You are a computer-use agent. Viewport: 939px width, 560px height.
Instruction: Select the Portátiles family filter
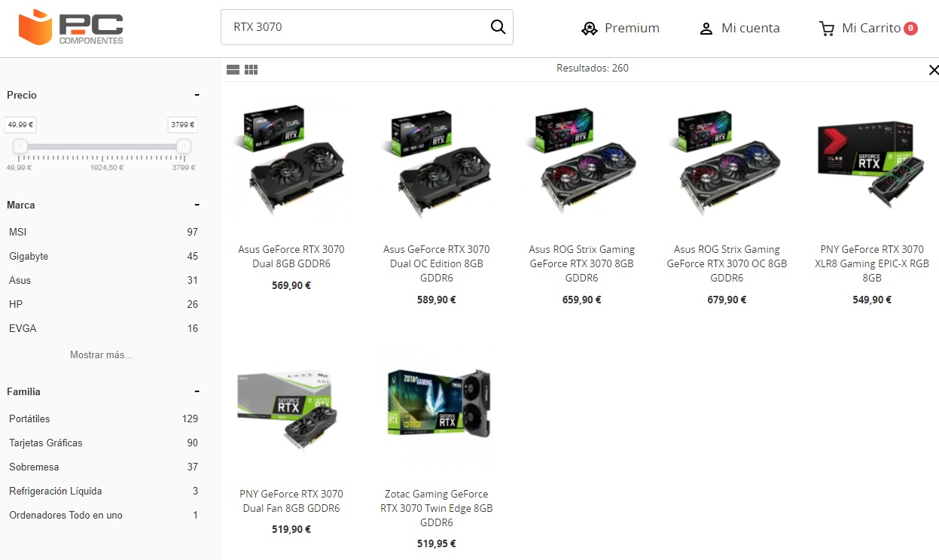(103, 418)
